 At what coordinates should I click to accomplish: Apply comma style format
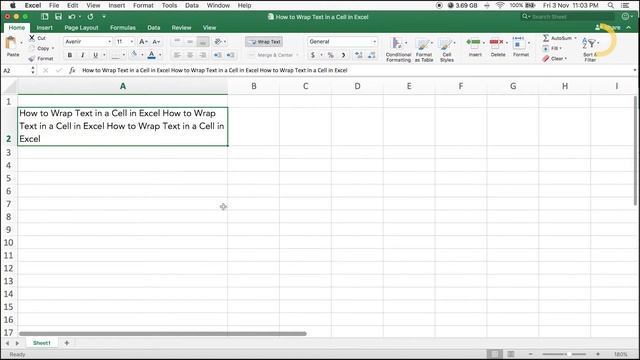coord(343,55)
